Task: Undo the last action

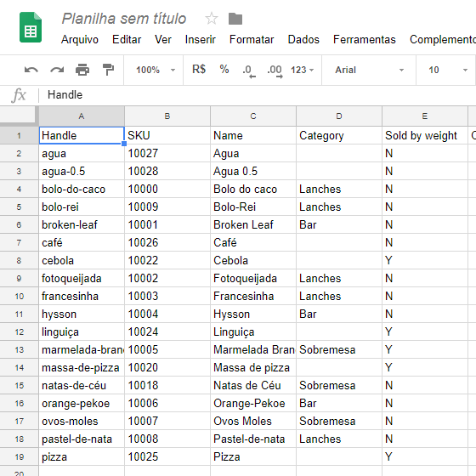Action: click(x=31, y=70)
